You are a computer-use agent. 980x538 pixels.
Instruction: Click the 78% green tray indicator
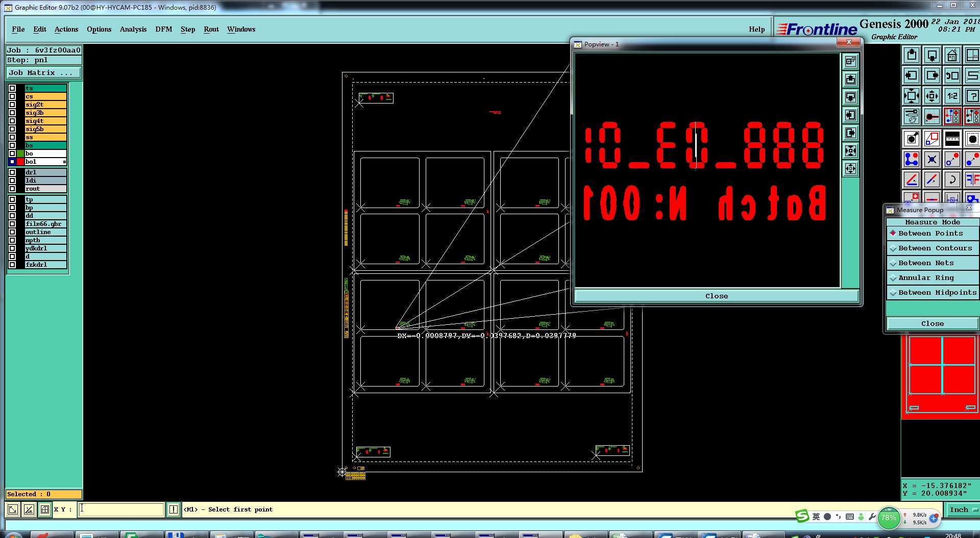(x=888, y=518)
